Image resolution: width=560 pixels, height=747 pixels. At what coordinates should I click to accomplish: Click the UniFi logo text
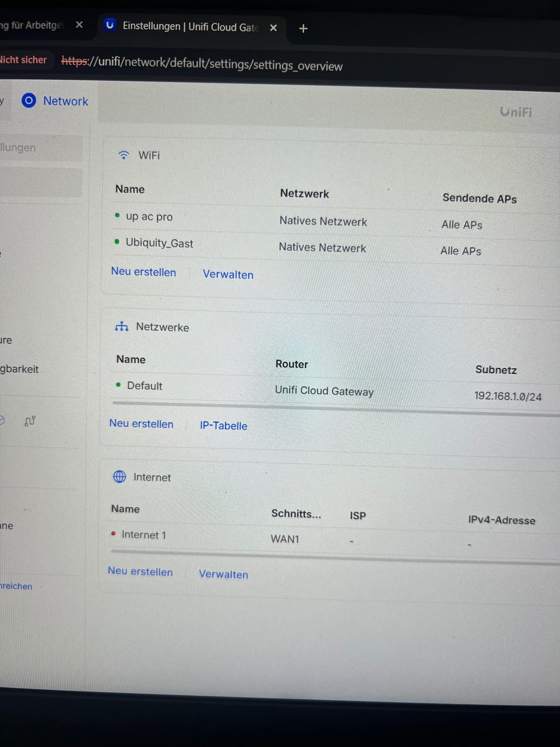point(516,112)
